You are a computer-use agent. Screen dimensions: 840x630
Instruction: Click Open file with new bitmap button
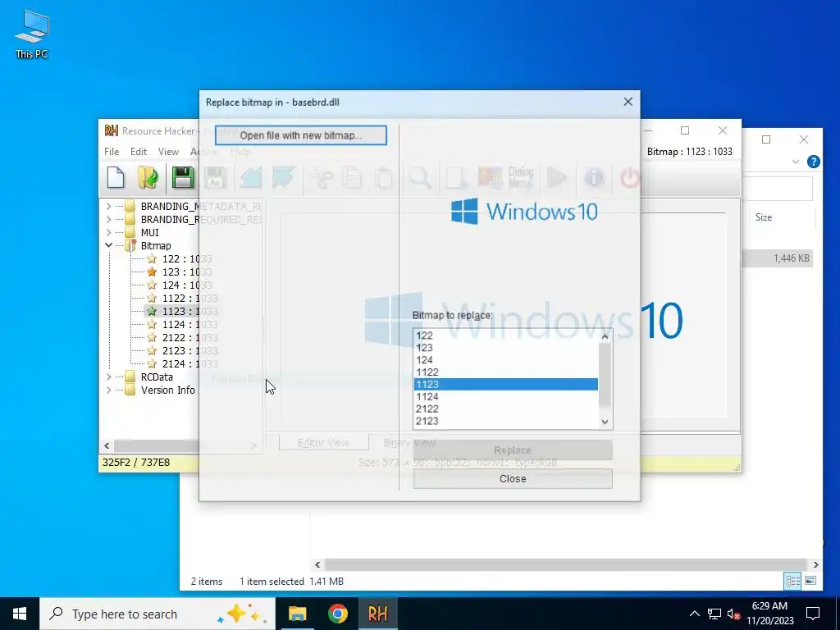[300, 135]
